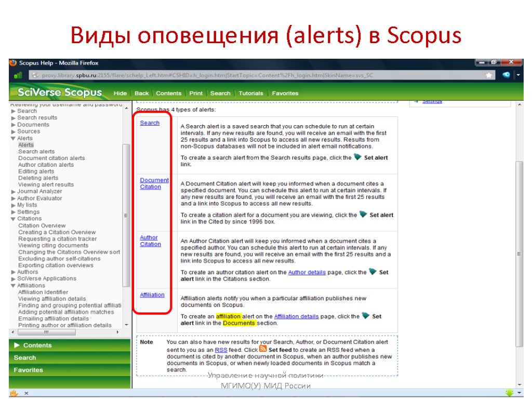
Task: Click Set alert icon in Affiliation row
Action: tap(365, 315)
